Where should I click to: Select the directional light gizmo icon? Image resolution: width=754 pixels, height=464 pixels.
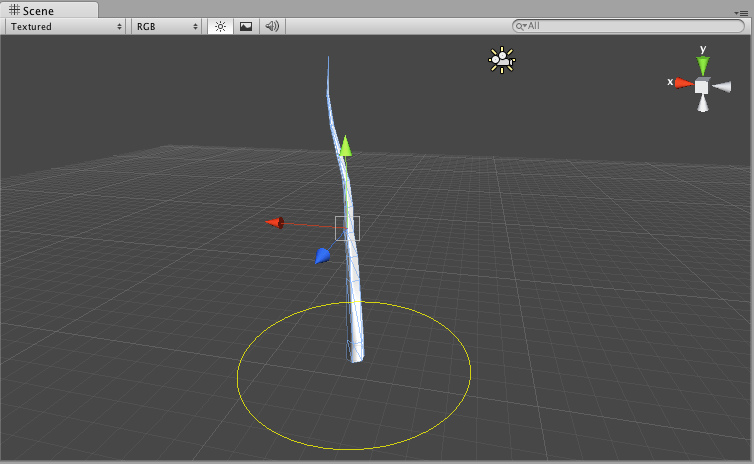[502, 60]
